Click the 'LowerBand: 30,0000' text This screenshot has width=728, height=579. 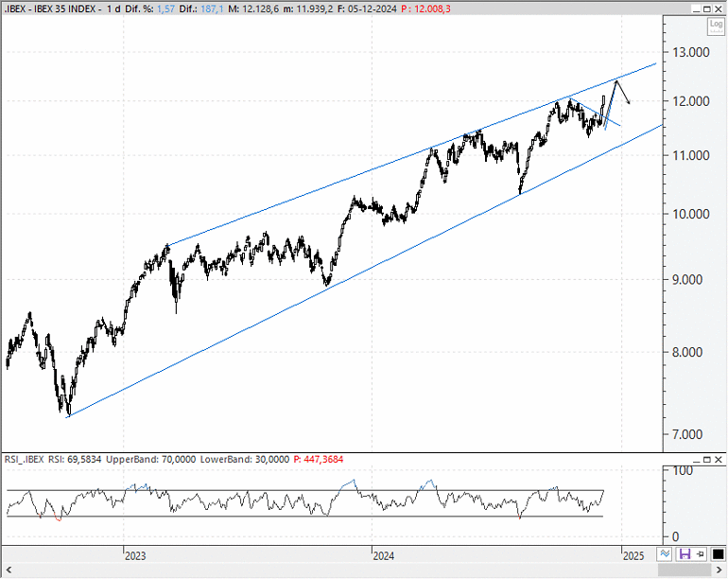[x=245, y=460]
